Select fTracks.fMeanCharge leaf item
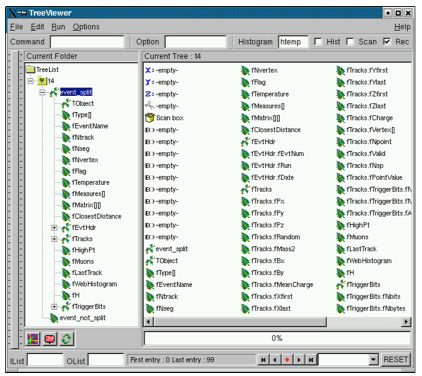Viewport: 422px width, 376px height. (277, 285)
